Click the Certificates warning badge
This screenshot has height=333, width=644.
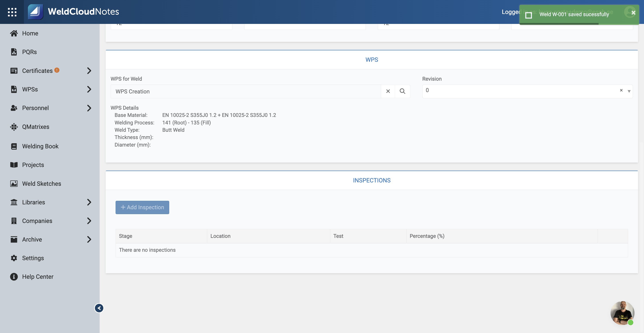(57, 70)
